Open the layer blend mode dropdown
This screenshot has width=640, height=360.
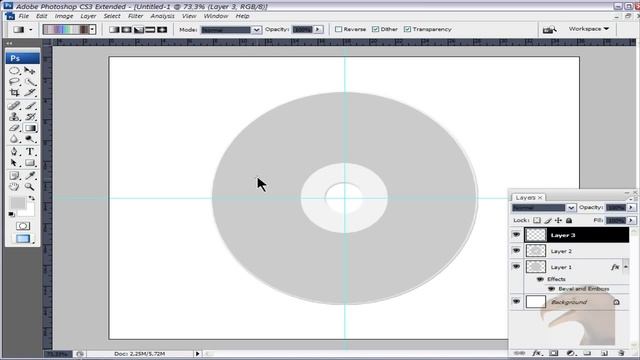571,208
